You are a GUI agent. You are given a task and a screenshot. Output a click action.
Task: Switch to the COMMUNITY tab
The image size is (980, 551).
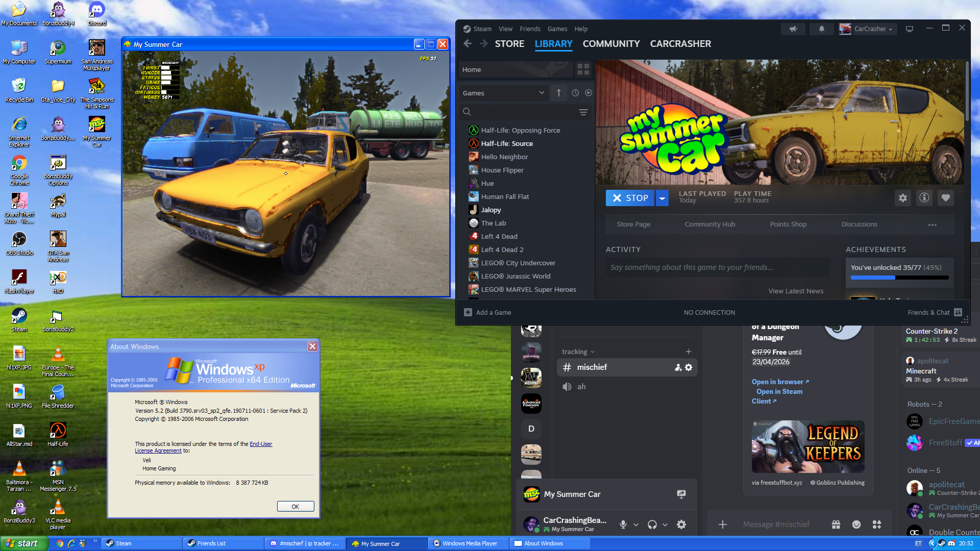[x=611, y=44]
